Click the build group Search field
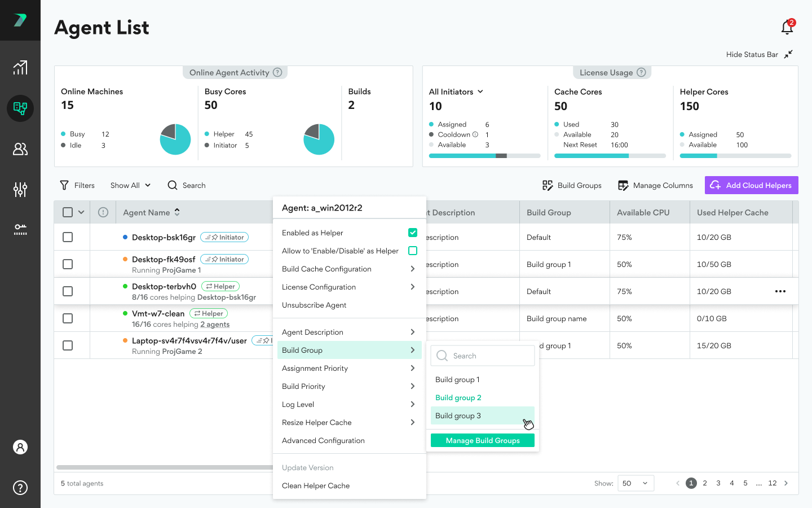Viewport: 812px width, 508px height. (x=483, y=356)
